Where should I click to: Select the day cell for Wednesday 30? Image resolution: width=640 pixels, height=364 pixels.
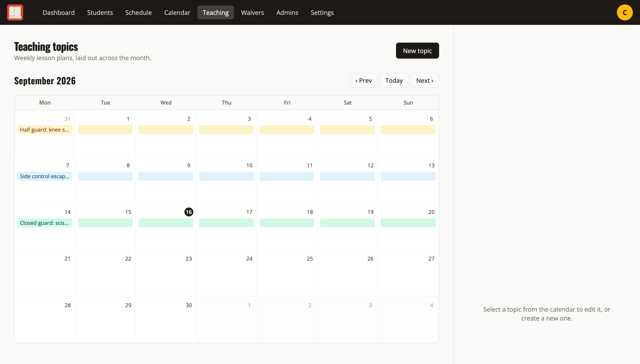166,320
